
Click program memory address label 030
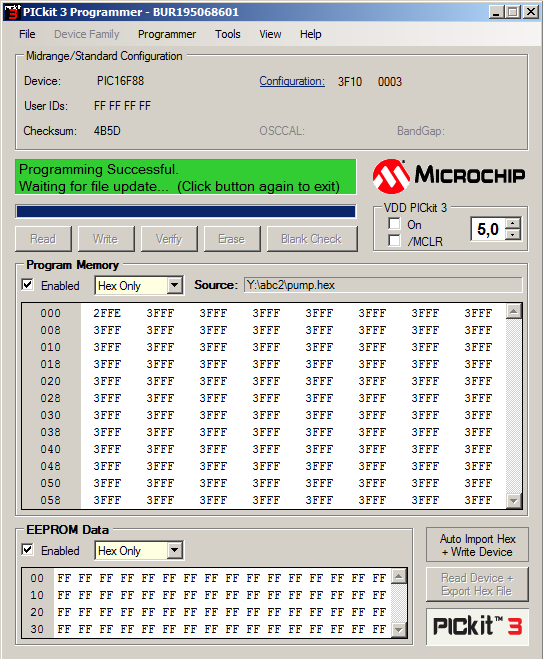(x=50, y=415)
